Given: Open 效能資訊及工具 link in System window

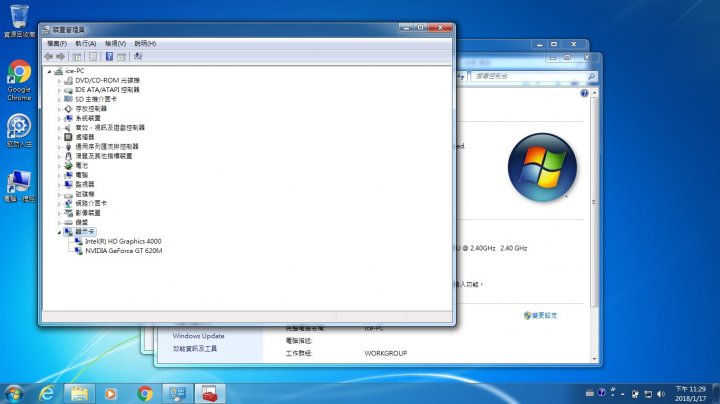Looking at the screenshot, I should 195,349.
